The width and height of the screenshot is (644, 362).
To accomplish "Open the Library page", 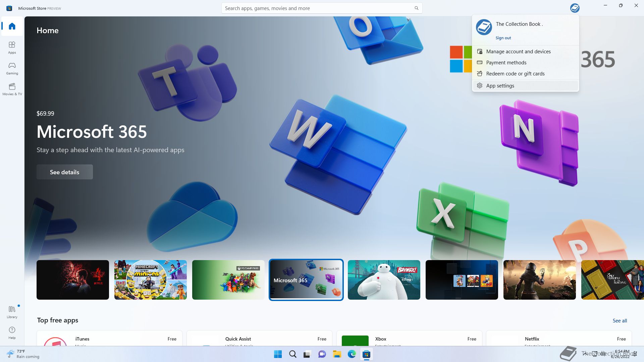I will 12,312.
